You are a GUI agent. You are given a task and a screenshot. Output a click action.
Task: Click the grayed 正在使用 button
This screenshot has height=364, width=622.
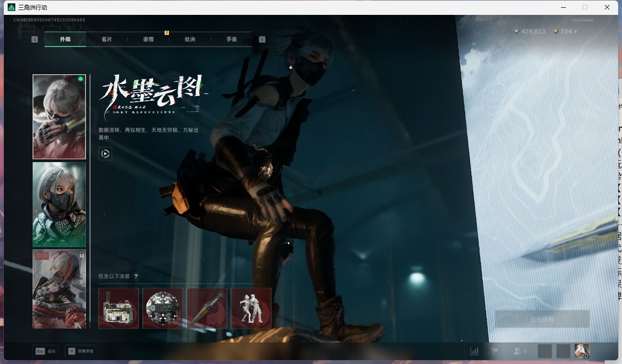click(x=542, y=318)
